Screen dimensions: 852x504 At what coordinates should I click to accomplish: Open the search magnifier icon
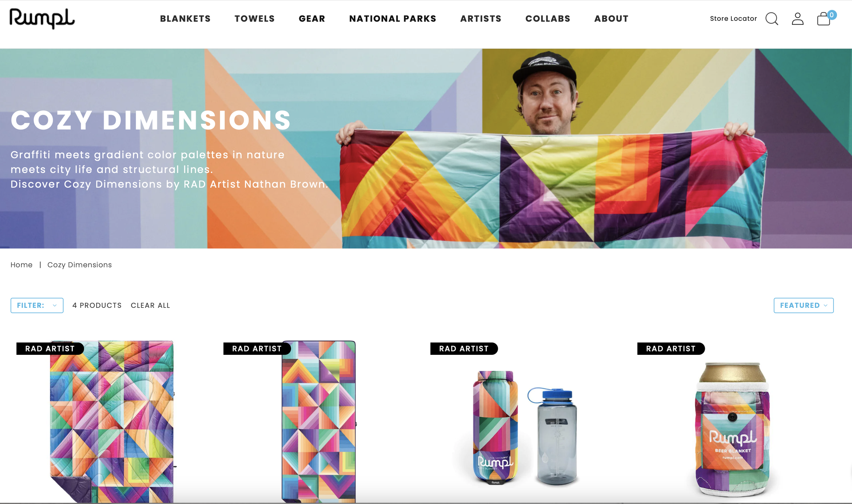point(772,19)
